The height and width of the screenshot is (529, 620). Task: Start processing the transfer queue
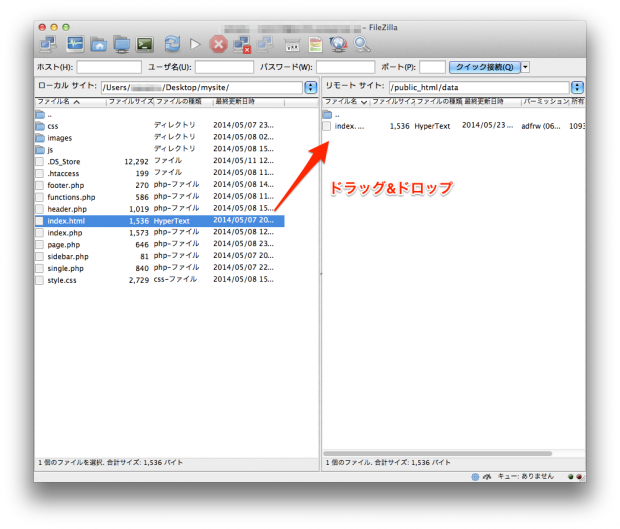(195, 44)
